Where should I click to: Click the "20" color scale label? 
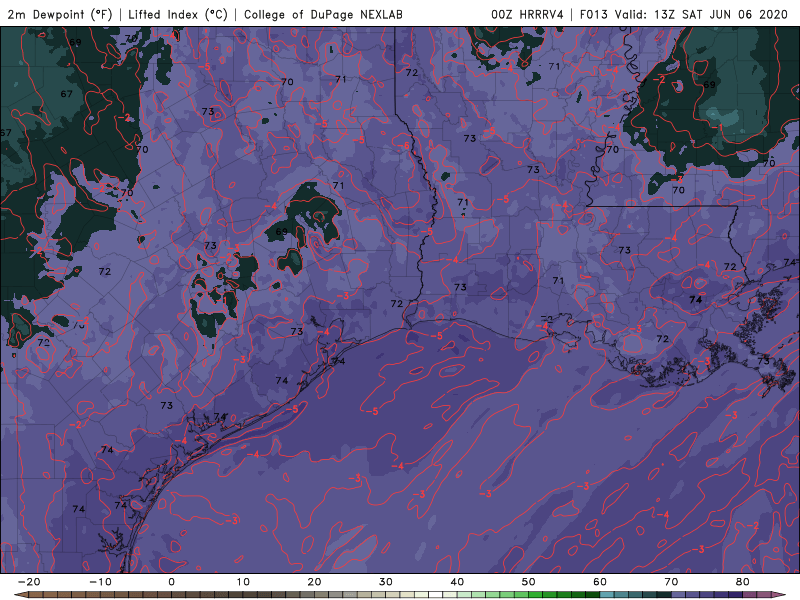point(314,582)
